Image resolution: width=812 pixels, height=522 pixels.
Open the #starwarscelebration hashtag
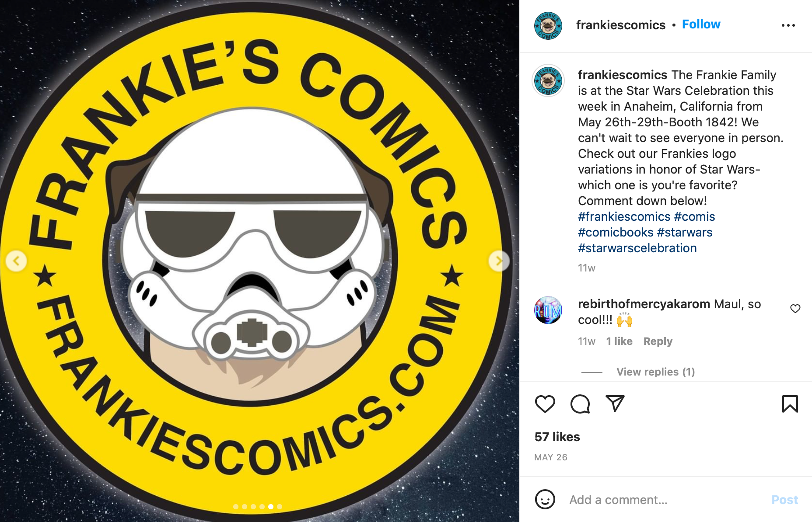[637, 248]
